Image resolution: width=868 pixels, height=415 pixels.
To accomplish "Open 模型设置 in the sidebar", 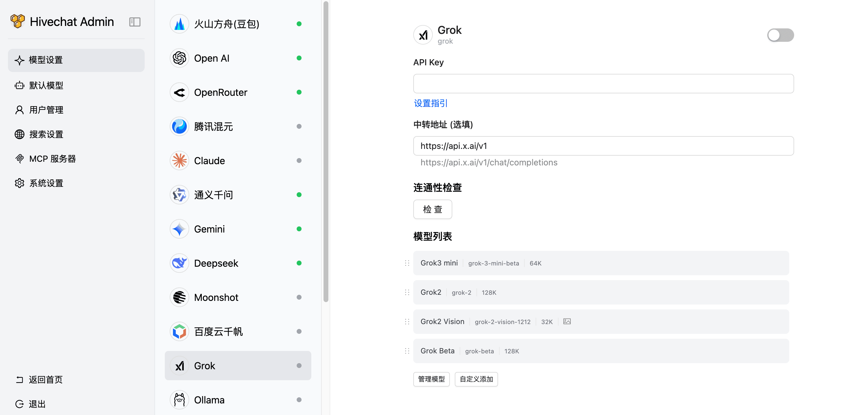I will coord(76,60).
